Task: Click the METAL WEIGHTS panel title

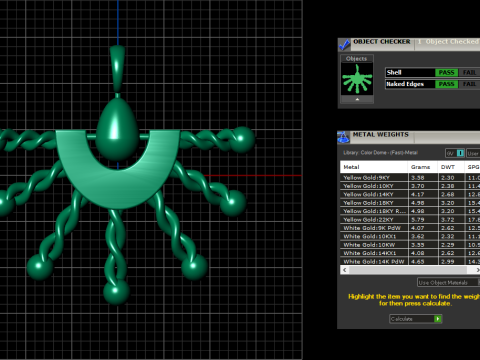Action: pyautogui.click(x=381, y=135)
